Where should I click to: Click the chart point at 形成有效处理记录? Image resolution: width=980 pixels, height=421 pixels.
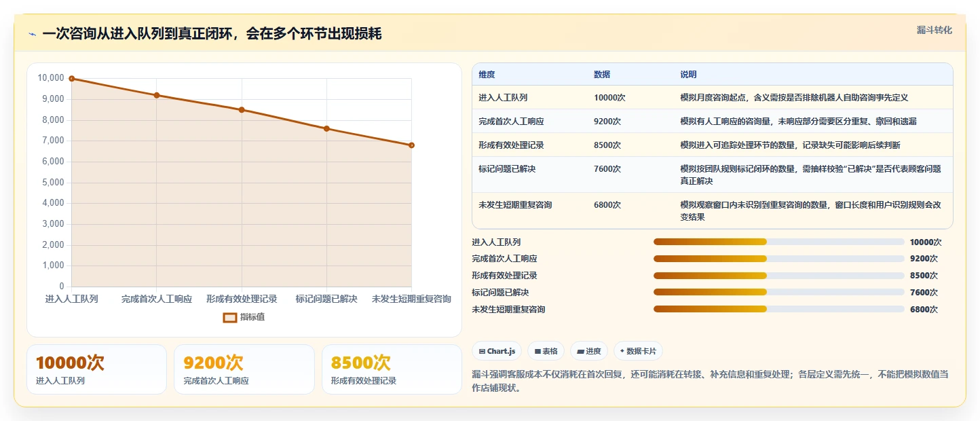click(x=242, y=110)
